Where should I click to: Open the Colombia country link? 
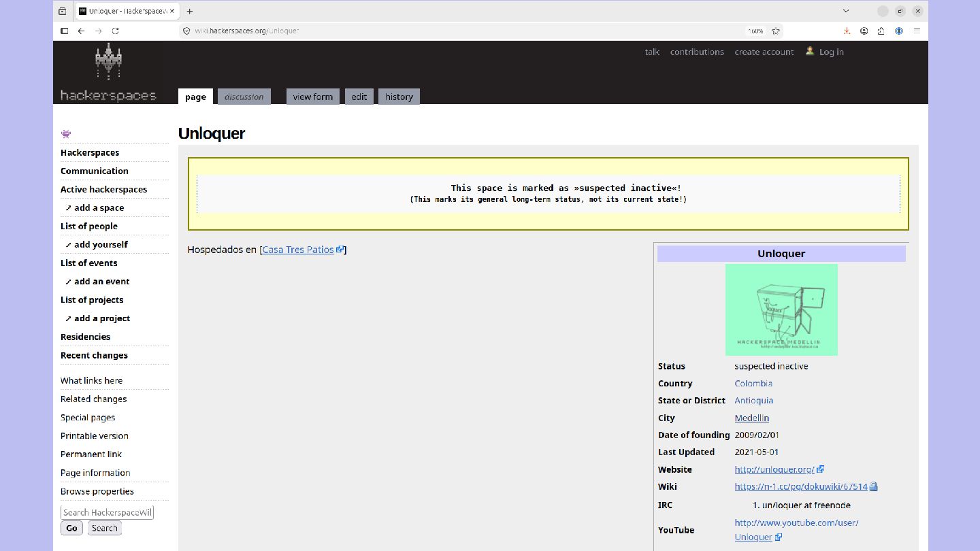tap(753, 384)
